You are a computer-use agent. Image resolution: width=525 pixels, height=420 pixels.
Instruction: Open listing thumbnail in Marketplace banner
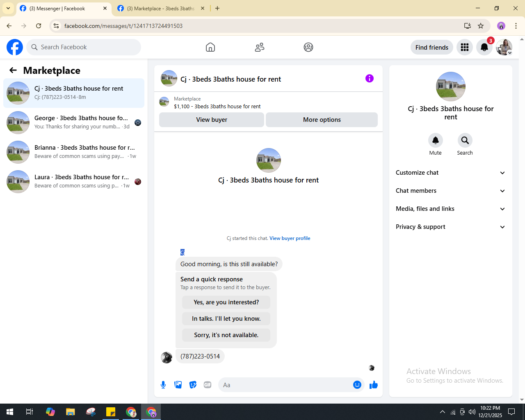(164, 102)
